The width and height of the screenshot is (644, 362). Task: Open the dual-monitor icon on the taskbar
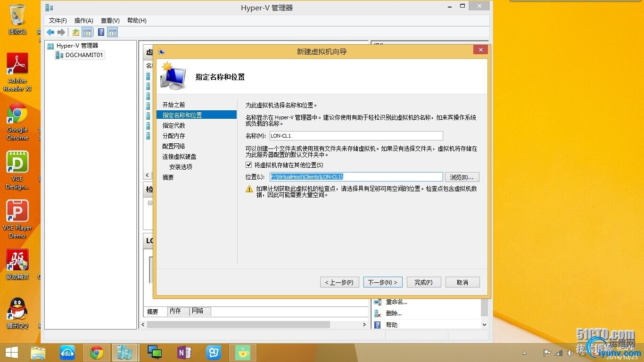tap(155, 353)
